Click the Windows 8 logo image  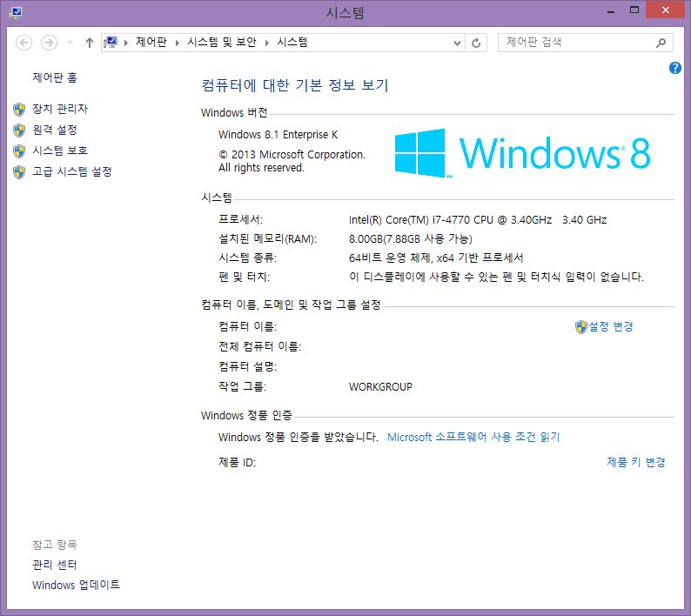click(x=523, y=153)
